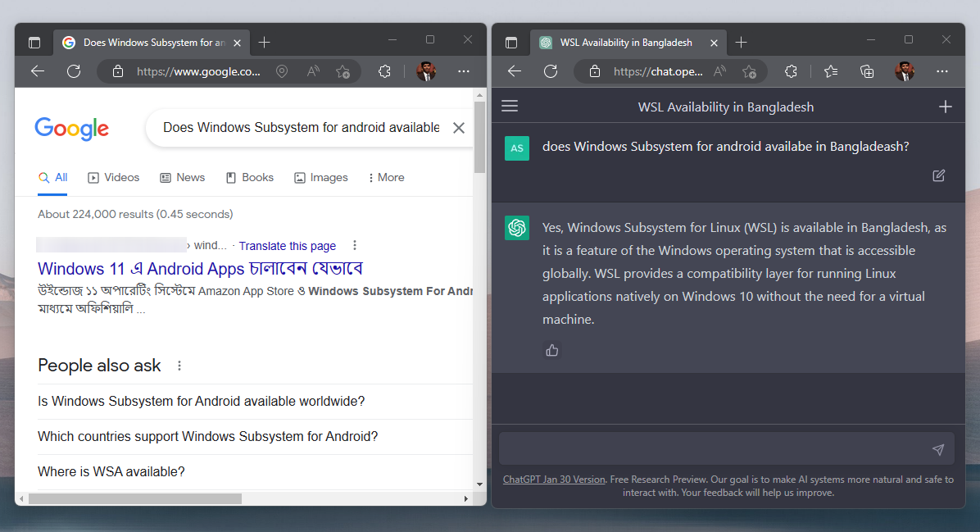The width and height of the screenshot is (980, 532).
Task: Open tab actions menu in Google window
Action: coord(34,43)
